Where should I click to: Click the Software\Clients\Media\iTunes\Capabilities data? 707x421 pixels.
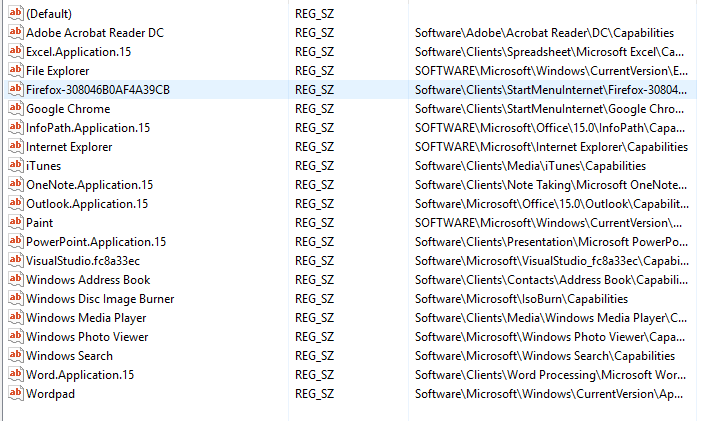click(x=530, y=166)
